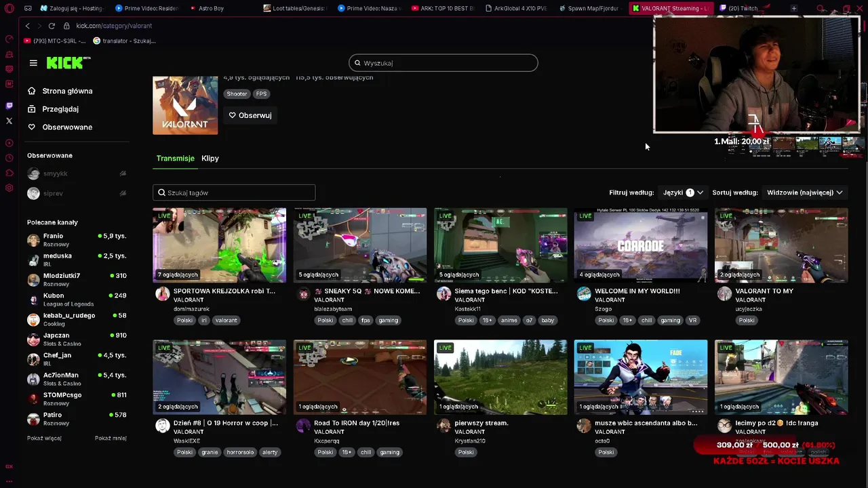Click Przeglądaj browse icon
The height and width of the screenshot is (488, 868).
tap(32, 108)
